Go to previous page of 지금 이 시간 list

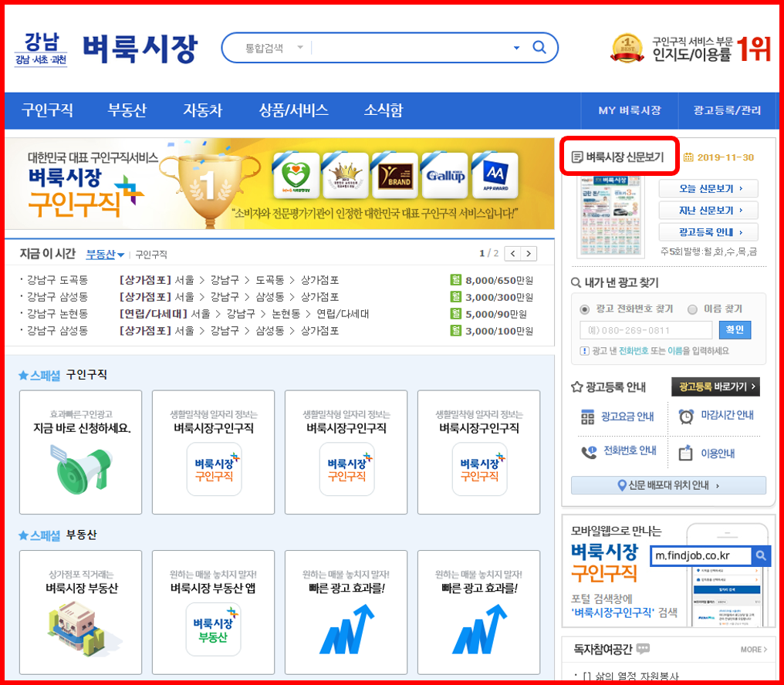[x=512, y=254]
